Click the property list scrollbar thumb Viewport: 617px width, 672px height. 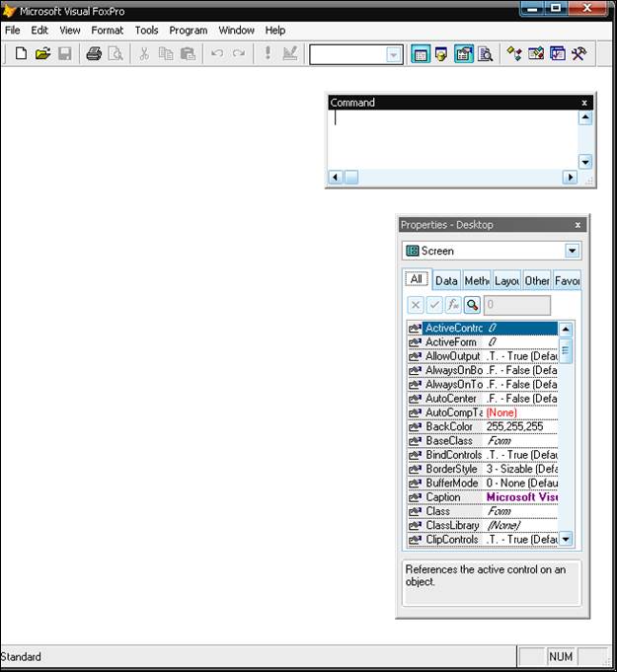click(566, 350)
